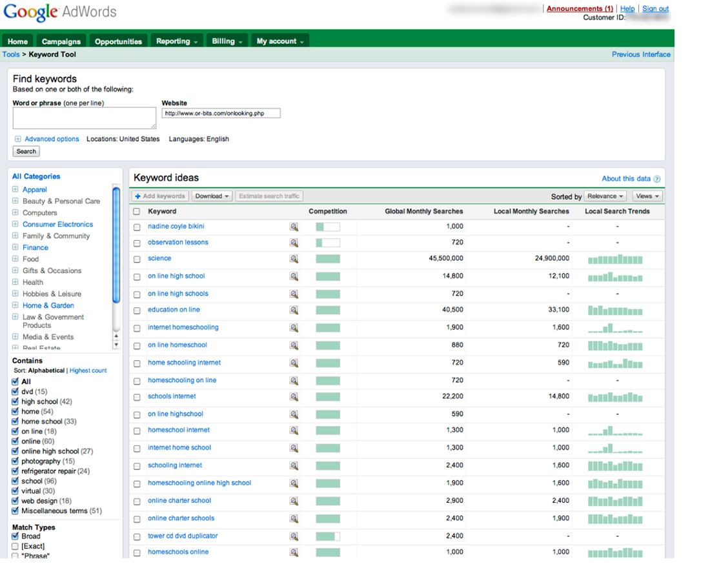Click the tower cd dvd duplicator keyword link

183,536
